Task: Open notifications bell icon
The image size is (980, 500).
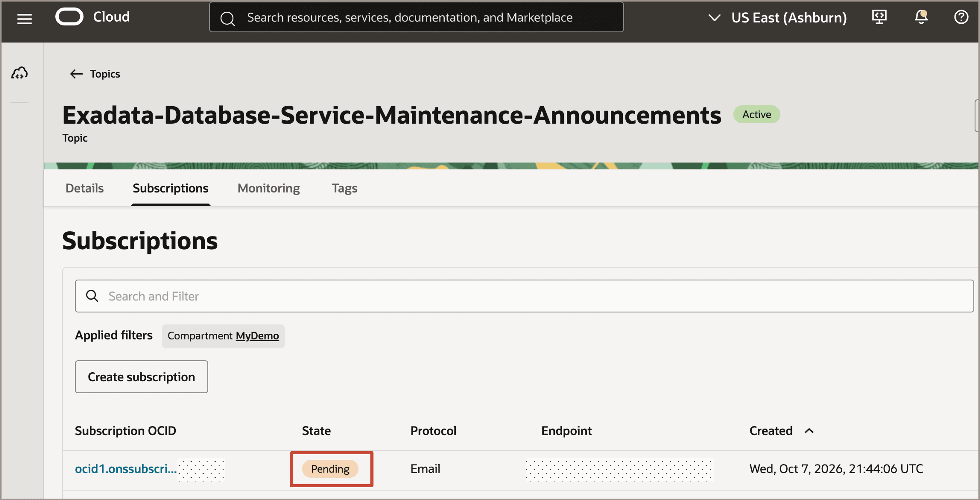Action: coord(921,17)
